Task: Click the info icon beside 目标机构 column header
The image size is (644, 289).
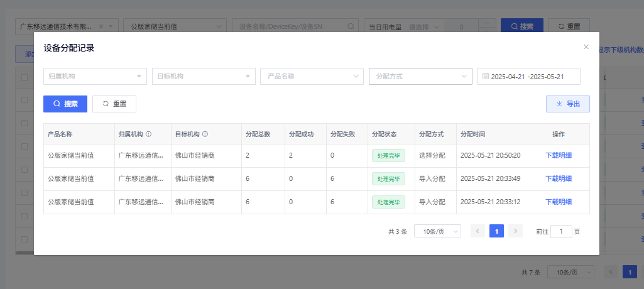Action: 205,134
